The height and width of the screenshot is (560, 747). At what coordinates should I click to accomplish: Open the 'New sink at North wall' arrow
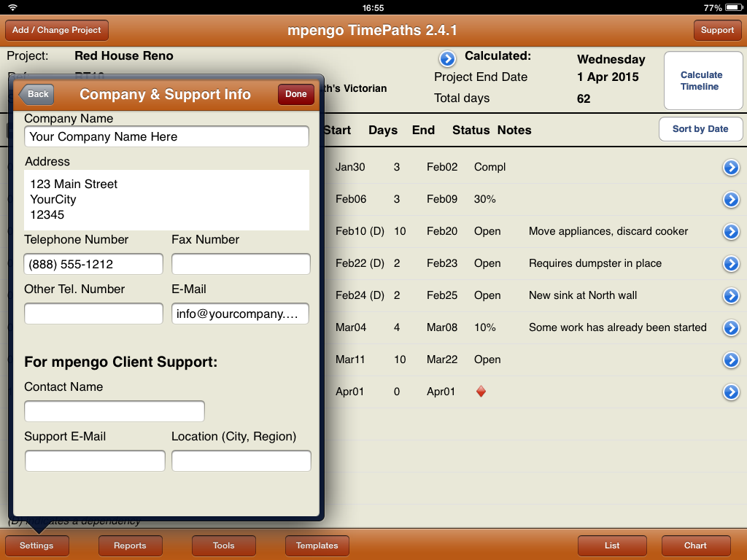pos(731,296)
